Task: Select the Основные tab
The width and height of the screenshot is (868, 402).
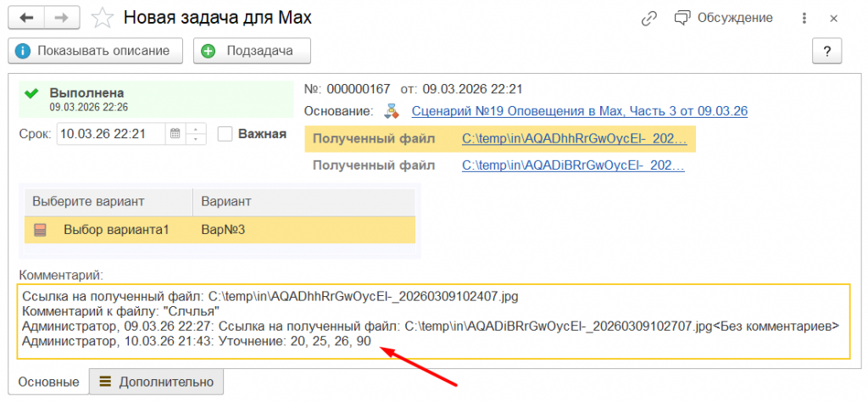Action: (x=49, y=382)
